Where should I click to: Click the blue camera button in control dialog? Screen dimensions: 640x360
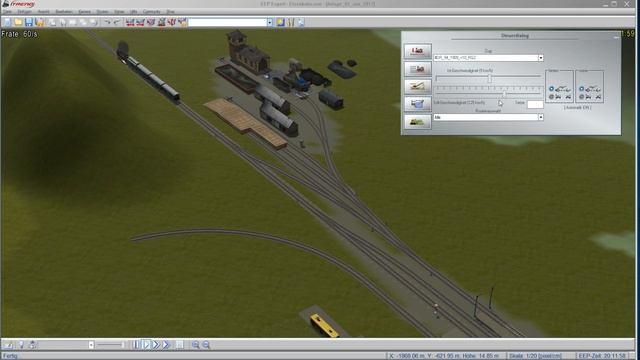point(418,104)
